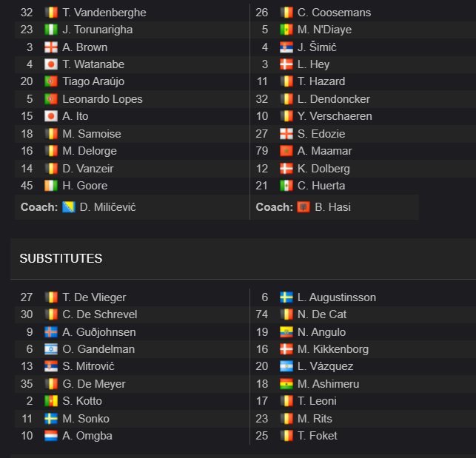This screenshot has width=476, height=458.
Task: Click the Ecuador flag beside N. Angulo
Action: click(x=286, y=332)
